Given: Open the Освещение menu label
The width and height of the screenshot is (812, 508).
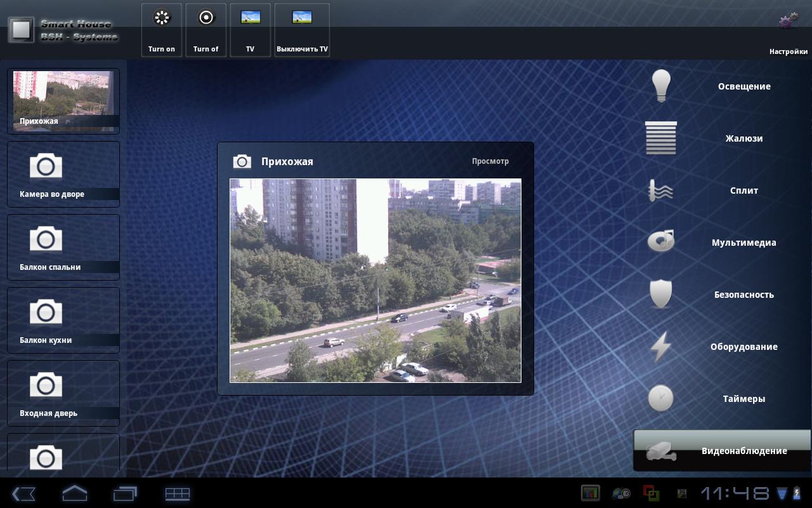Looking at the screenshot, I should [744, 86].
